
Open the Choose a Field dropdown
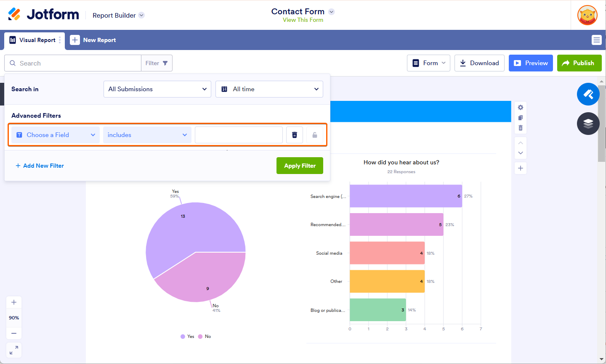click(56, 135)
